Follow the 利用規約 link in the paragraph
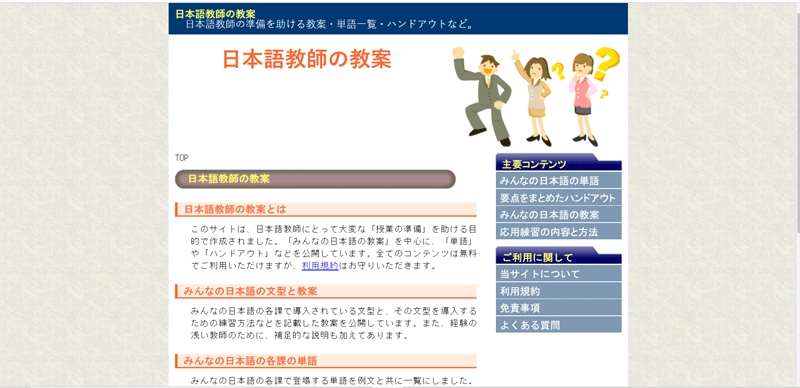The width and height of the screenshot is (800, 388). (x=320, y=265)
